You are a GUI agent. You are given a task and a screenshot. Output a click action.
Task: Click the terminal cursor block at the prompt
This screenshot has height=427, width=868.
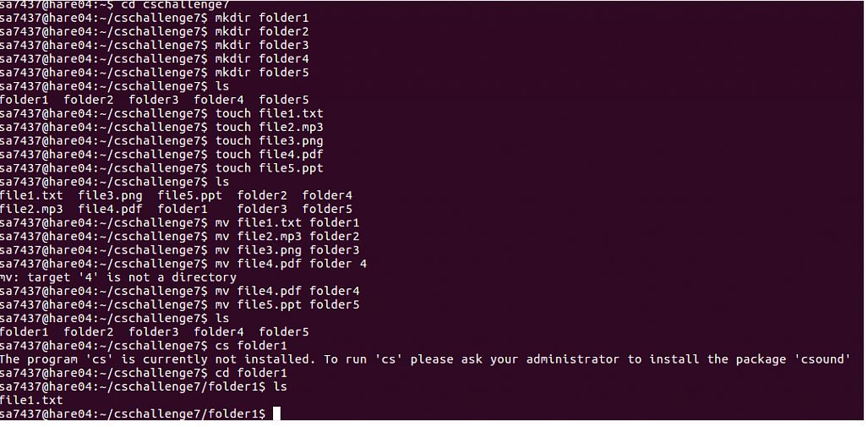tap(276, 413)
